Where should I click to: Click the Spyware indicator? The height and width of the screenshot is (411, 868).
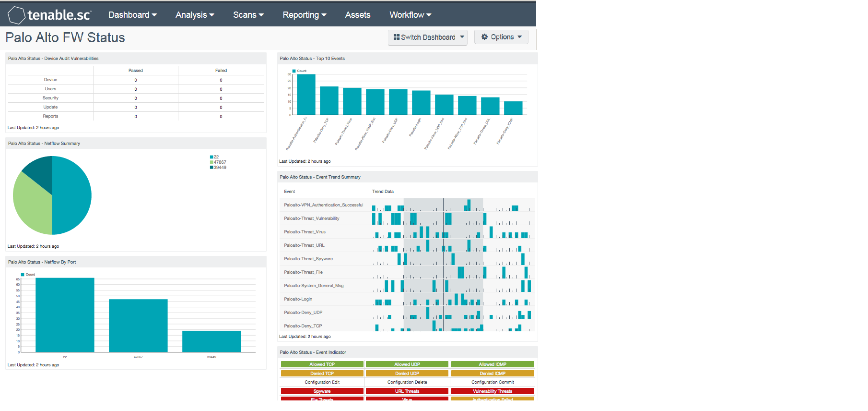click(322, 391)
